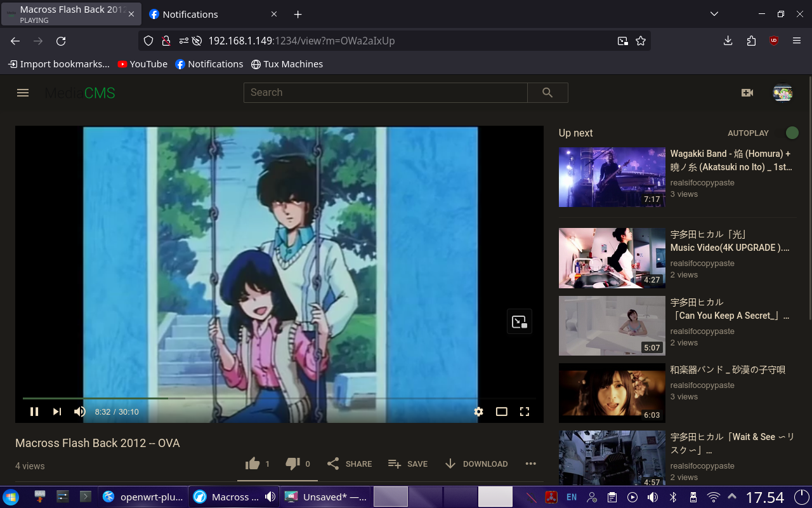The width and height of the screenshot is (812, 508).
Task: Click the realsifocopypaste author under Wagakki Band
Action: click(x=702, y=183)
